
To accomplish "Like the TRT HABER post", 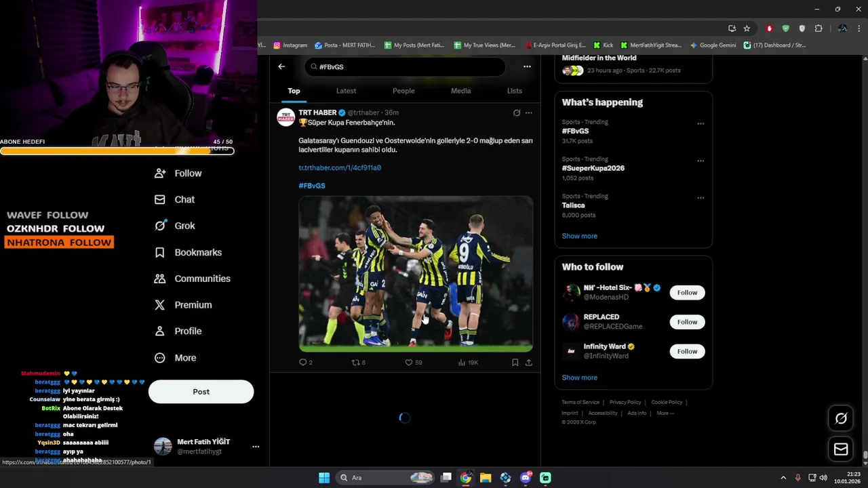I will pos(409,363).
